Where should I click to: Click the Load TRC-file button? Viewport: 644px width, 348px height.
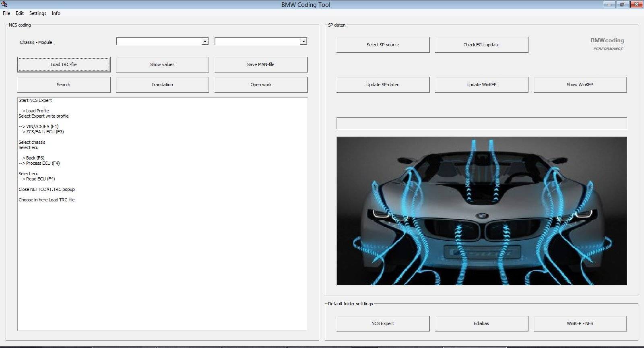coord(64,64)
